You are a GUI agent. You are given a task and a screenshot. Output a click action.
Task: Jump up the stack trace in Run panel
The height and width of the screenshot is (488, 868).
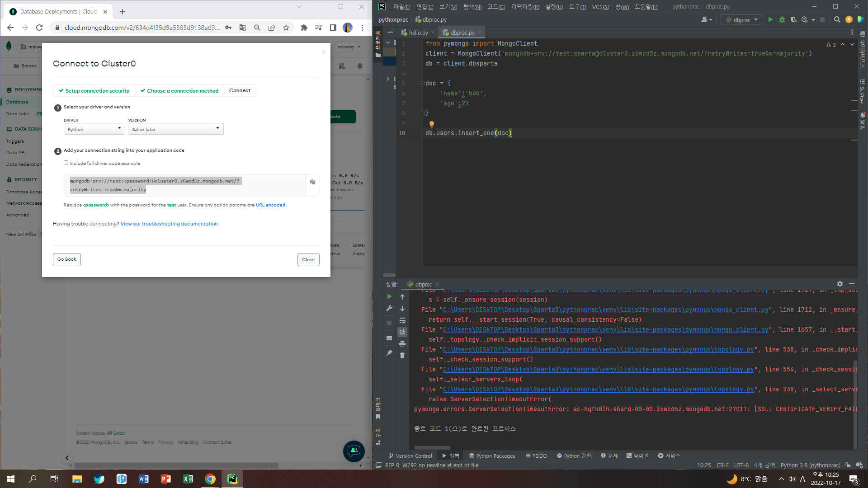tap(402, 297)
